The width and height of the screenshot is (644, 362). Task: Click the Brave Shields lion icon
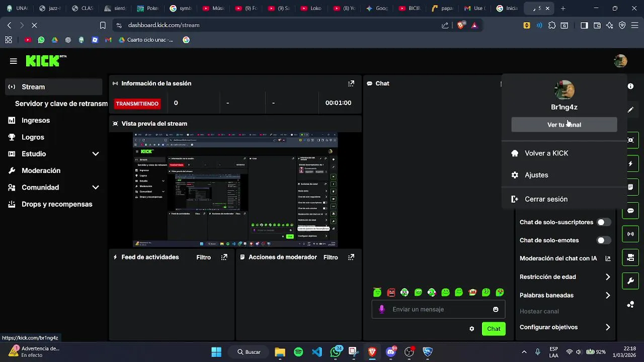tap(461, 25)
